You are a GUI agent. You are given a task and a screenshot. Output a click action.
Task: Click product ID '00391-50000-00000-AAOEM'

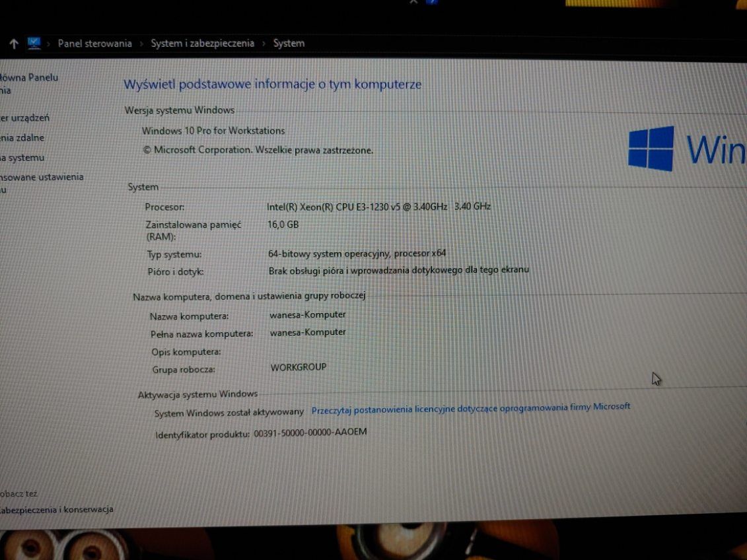click(x=310, y=433)
